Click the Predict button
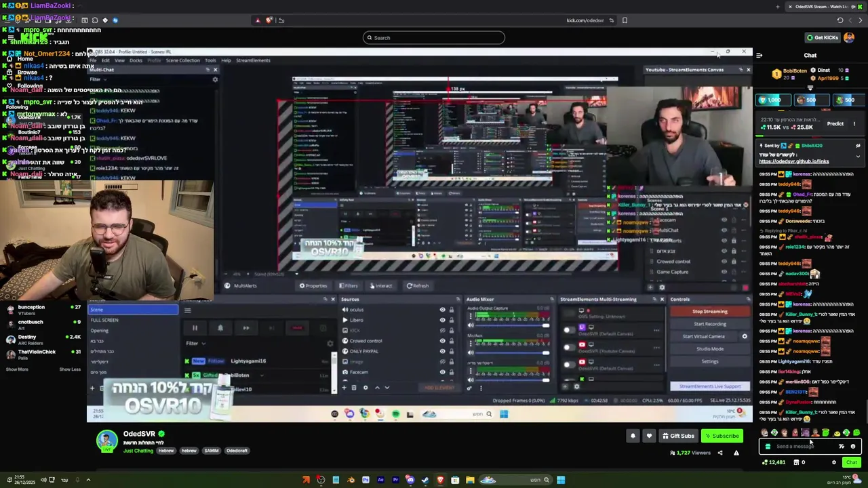 point(835,124)
